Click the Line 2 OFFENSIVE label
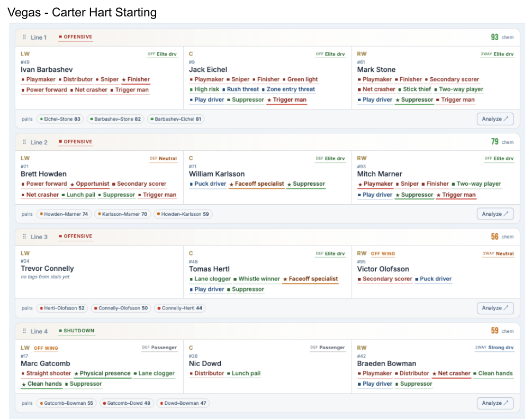The height and width of the screenshot is (419, 532). (75, 142)
